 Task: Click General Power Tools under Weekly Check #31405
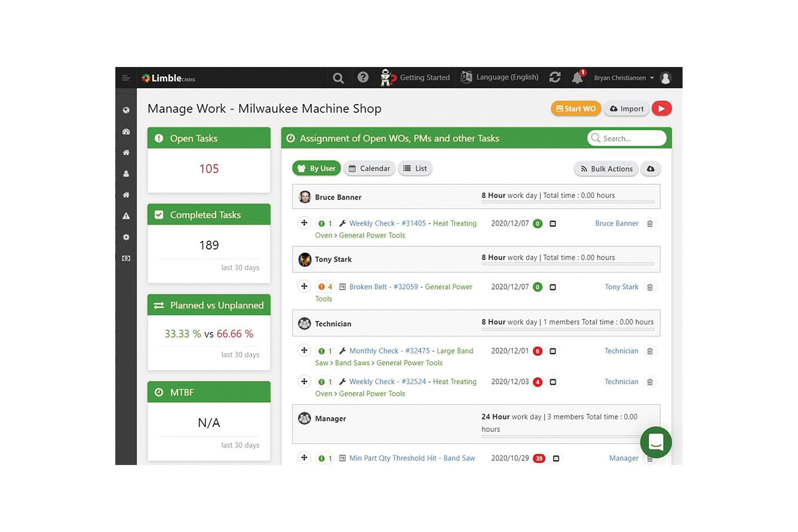(372, 236)
